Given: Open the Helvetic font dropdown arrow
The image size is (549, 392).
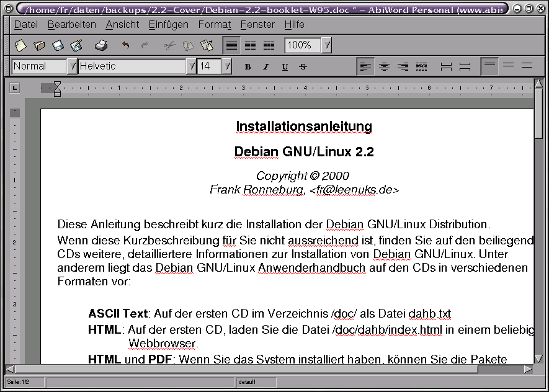Looking at the screenshot, I should coord(191,66).
